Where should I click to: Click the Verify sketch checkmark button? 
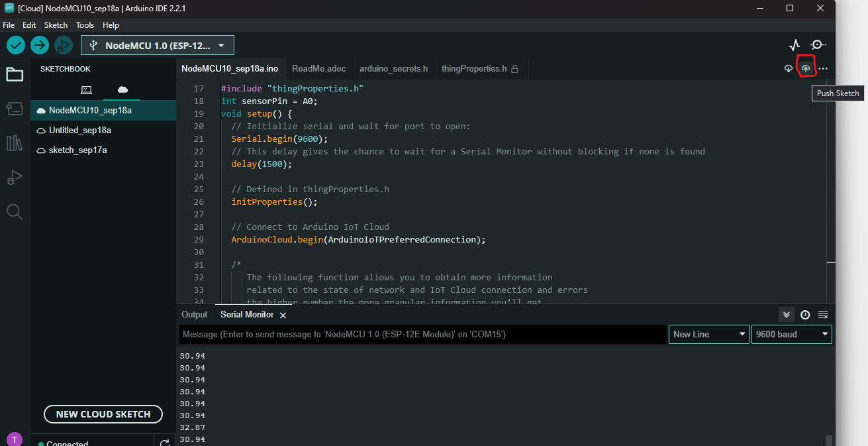pyautogui.click(x=16, y=45)
